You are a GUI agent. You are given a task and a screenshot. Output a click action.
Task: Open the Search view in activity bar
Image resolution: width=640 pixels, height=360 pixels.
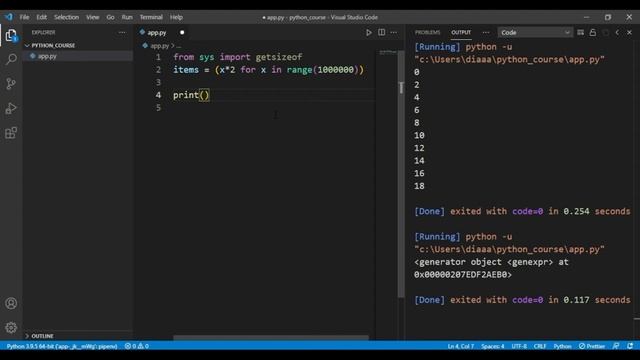click(11, 59)
